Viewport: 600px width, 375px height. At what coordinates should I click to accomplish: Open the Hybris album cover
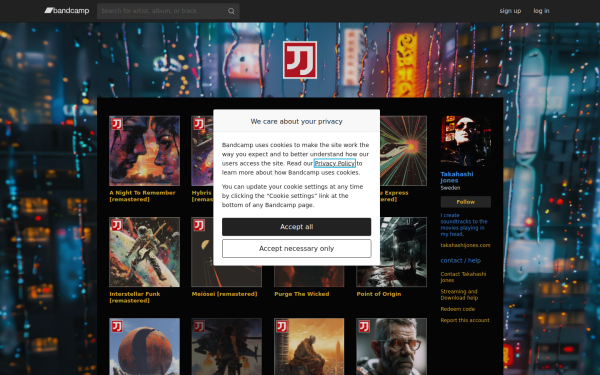pyautogui.click(x=202, y=151)
